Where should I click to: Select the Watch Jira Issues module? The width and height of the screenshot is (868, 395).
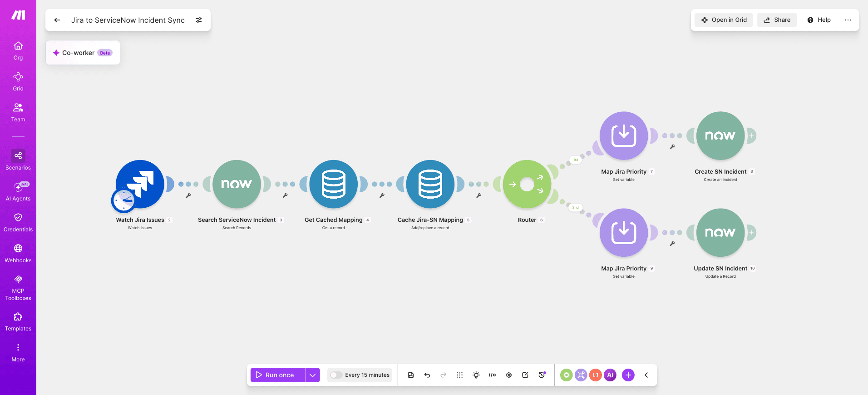coord(140,184)
